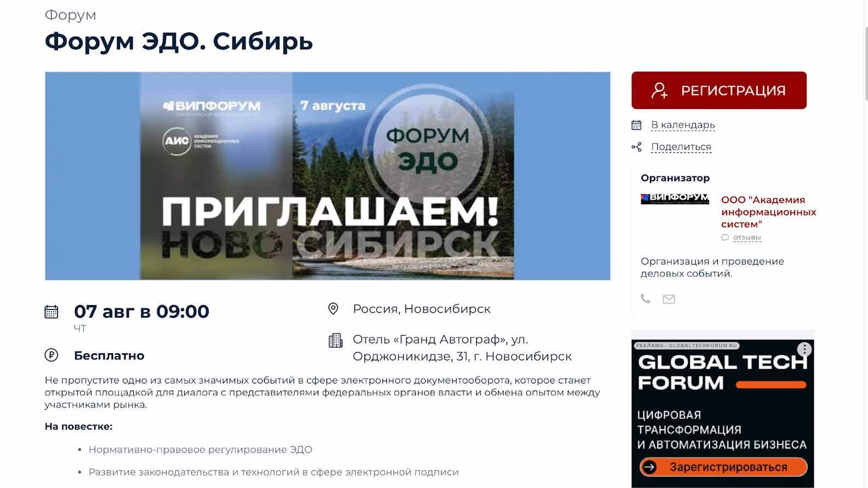The image size is (868, 488).
Task: Open the Поделиться link
Action: pos(681,147)
